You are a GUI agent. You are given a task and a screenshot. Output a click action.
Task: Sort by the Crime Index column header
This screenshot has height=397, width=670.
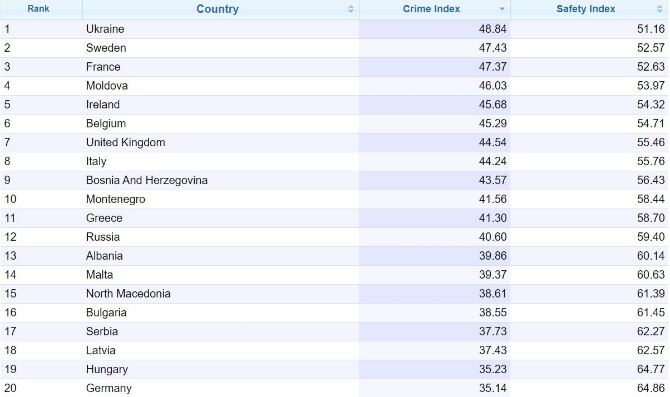(431, 9)
